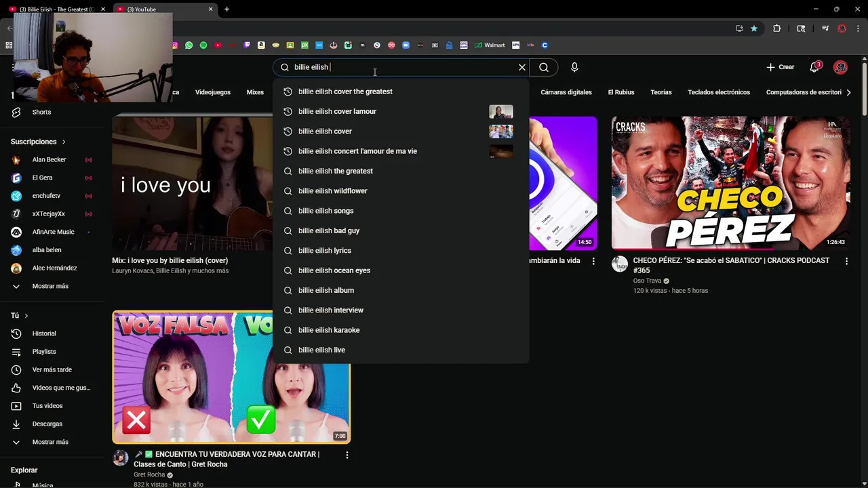The width and height of the screenshot is (868, 488).
Task: Select suggestion billie eilish cover lamour
Action: 401,111
